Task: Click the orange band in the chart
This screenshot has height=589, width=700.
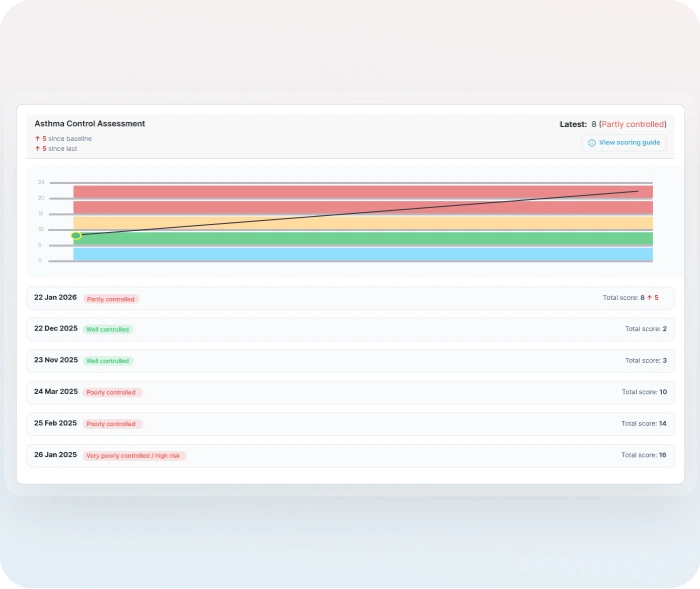Action: [362, 223]
